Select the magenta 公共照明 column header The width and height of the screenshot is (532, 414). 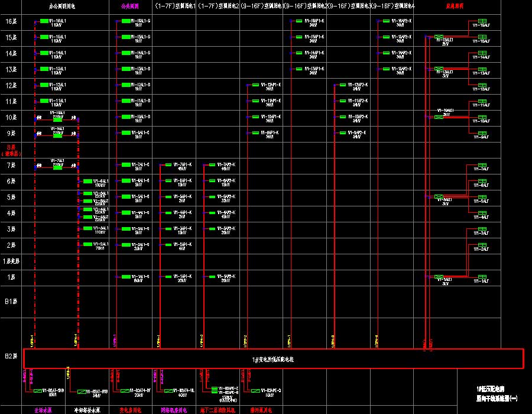(x=130, y=6)
